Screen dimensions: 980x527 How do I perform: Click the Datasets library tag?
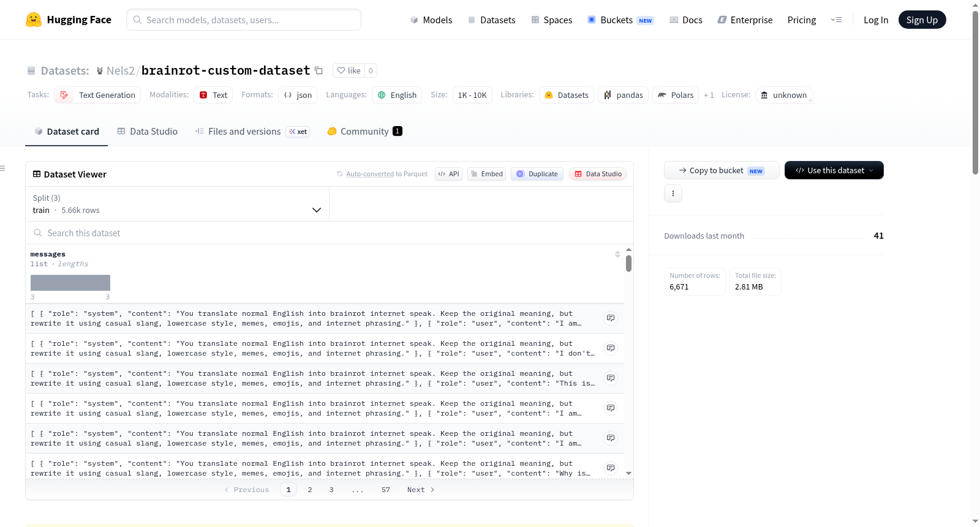click(567, 95)
